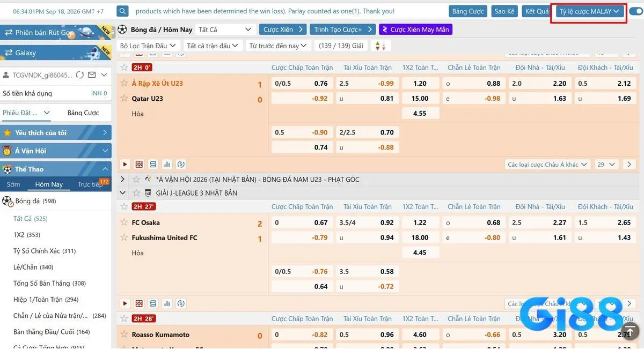The height and width of the screenshot is (349, 644).
Task: Favorite the Qatar U23 team star
Action: pos(125,99)
